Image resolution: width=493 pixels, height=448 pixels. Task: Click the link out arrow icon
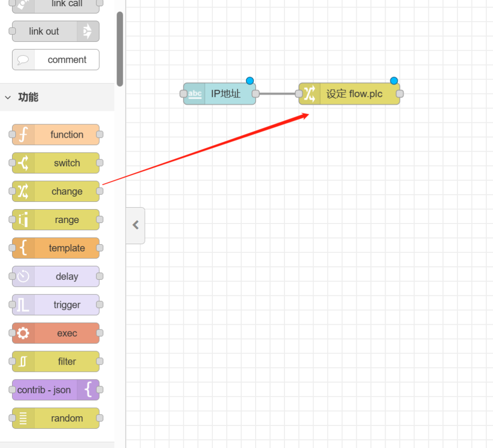click(x=88, y=32)
